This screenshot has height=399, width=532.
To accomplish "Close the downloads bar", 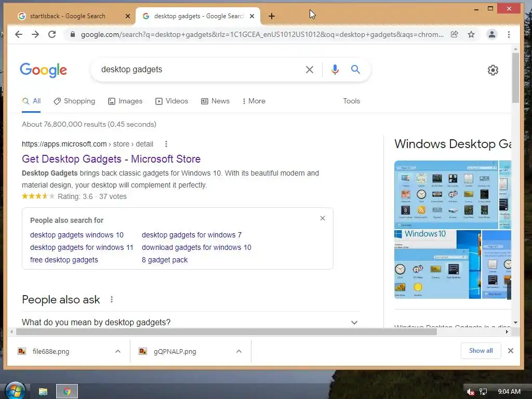I will click(511, 351).
